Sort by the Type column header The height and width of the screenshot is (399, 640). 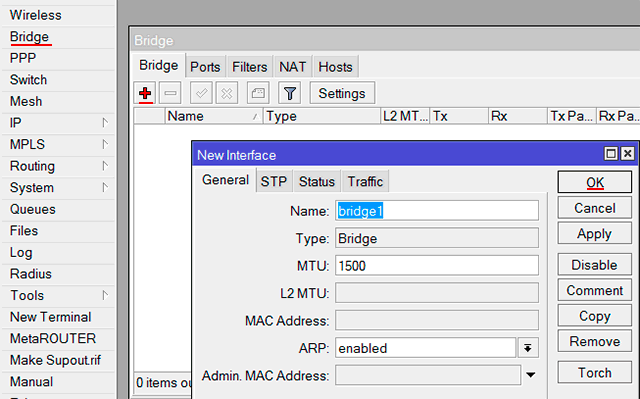point(322,116)
